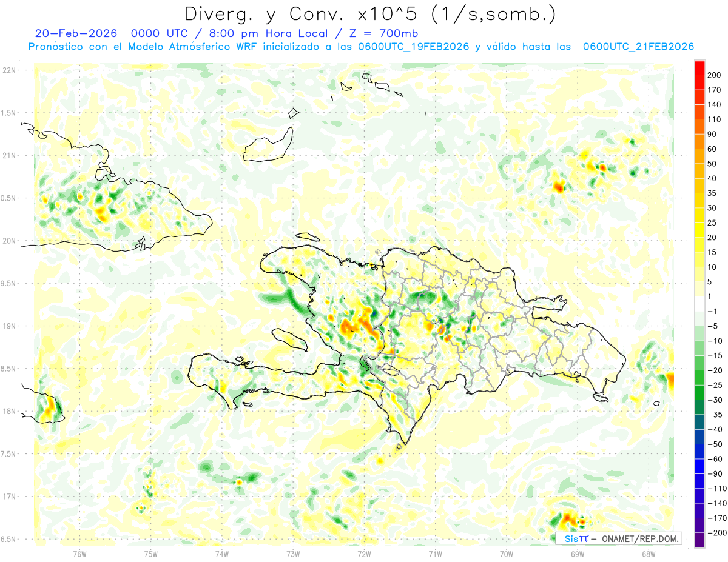Click the '76W' longitude label
Image resolution: width=728 pixels, height=562 pixels.
pos(79,554)
